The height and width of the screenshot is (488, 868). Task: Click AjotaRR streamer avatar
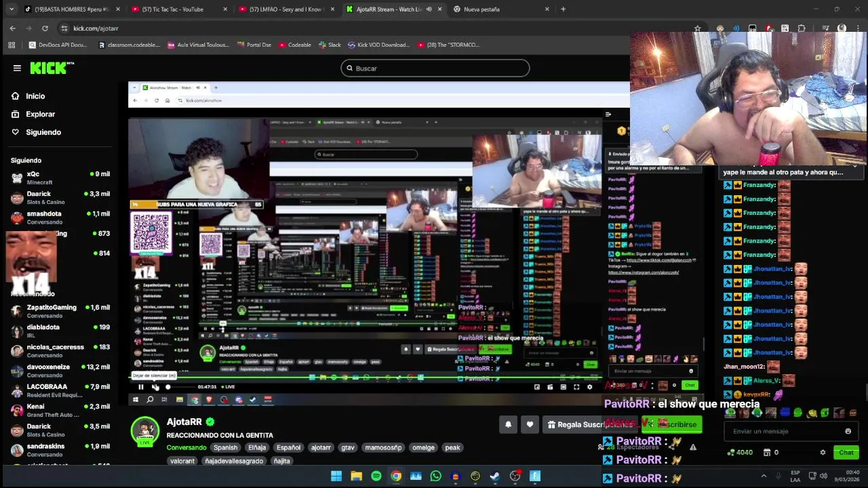click(144, 432)
